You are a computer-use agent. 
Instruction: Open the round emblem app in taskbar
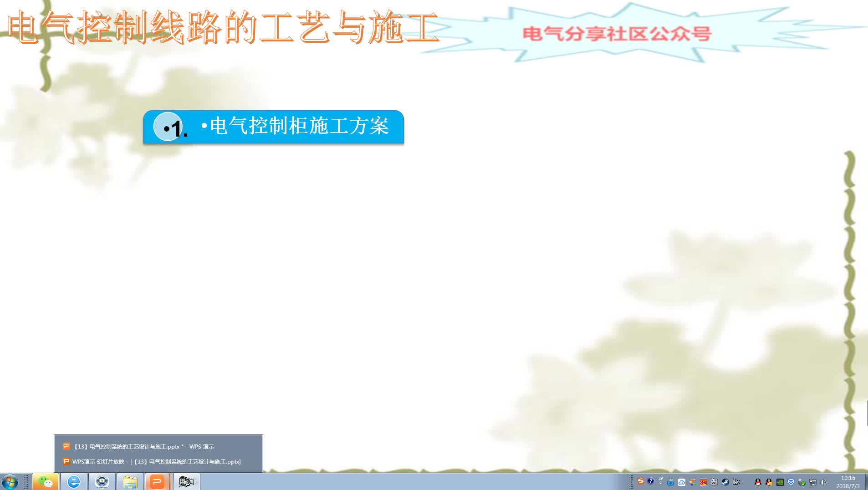coord(102,481)
